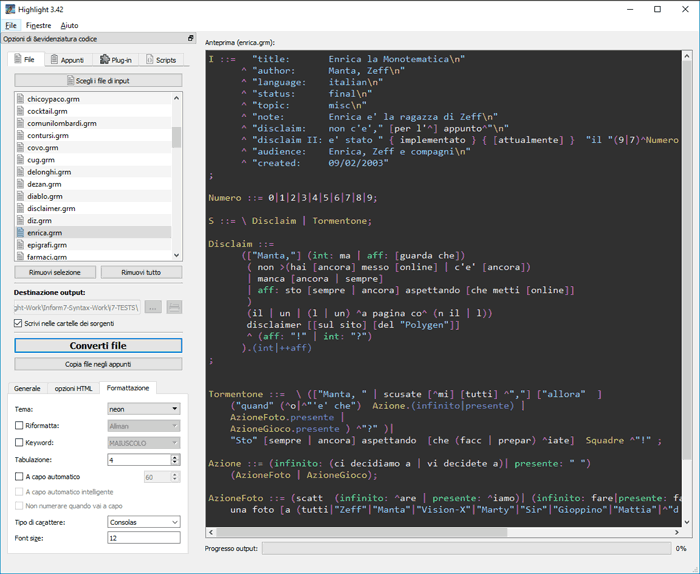
Task: Undock the options panel with float icon
Action: [x=191, y=38]
